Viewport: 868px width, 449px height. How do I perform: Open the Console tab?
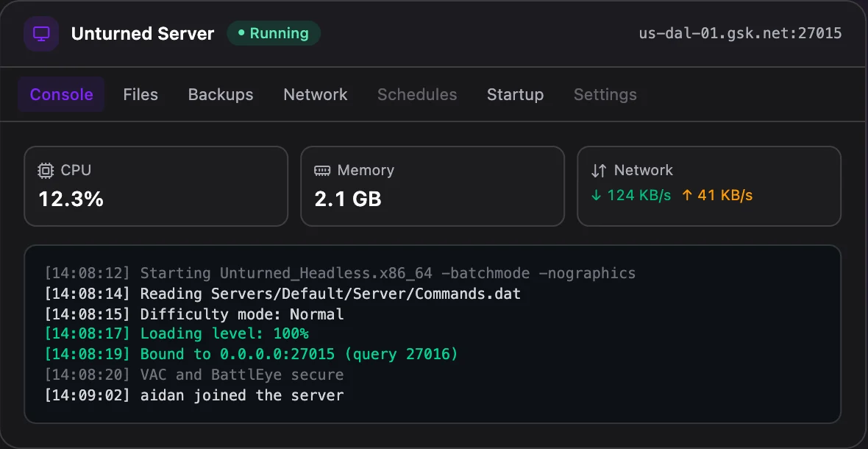click(x=62, y=95)
